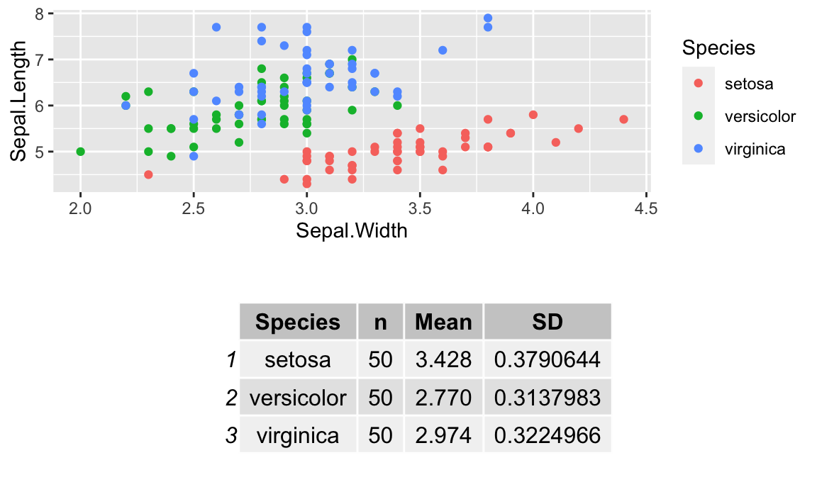The height and width of the screenshot is (504, 817).
Task: Click mean value 3.428 cell
Action: point(443,359)
